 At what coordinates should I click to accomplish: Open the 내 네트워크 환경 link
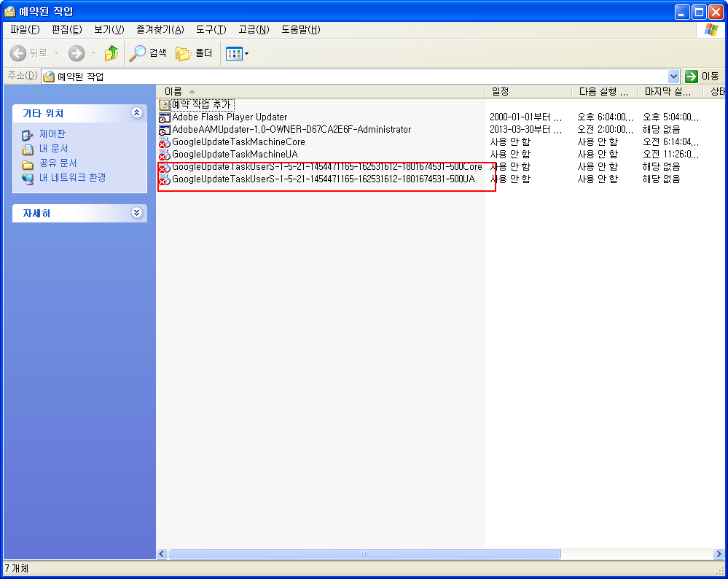click(x=73, y=177)
